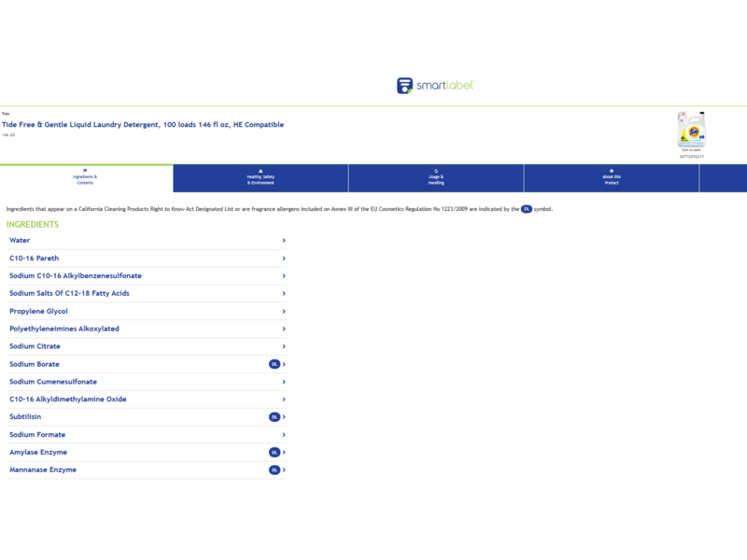Viewport: 747px width, 560px height.
Task: Switch to Ingredients & Contents tab
Action: [x=85, y=178]
